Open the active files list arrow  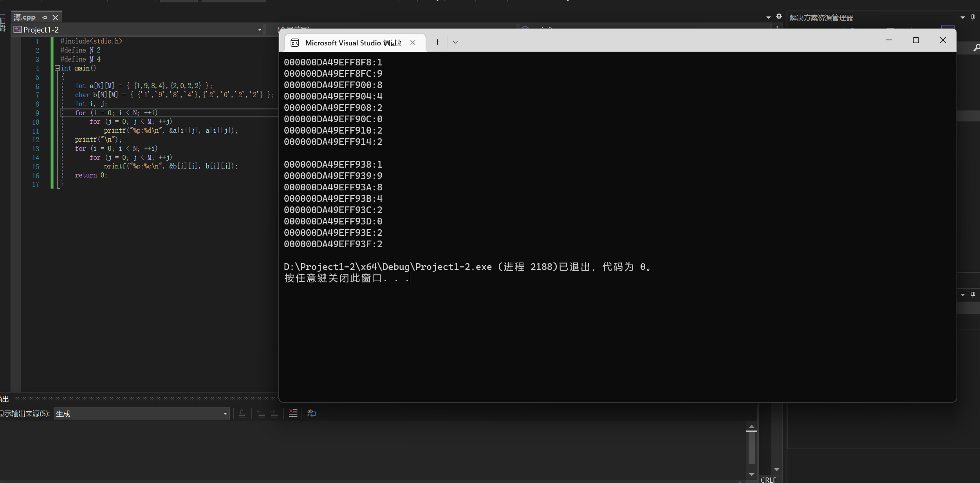(768, 18)
